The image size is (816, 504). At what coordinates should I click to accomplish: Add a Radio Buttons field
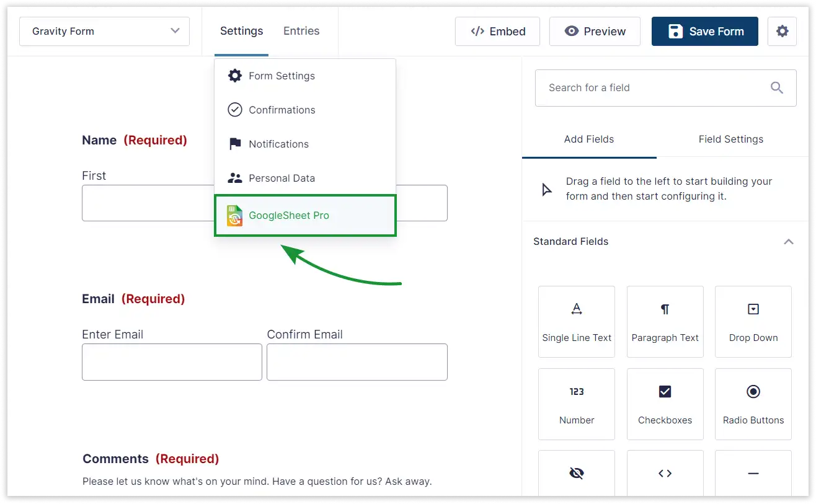click(x=753, y=404)
